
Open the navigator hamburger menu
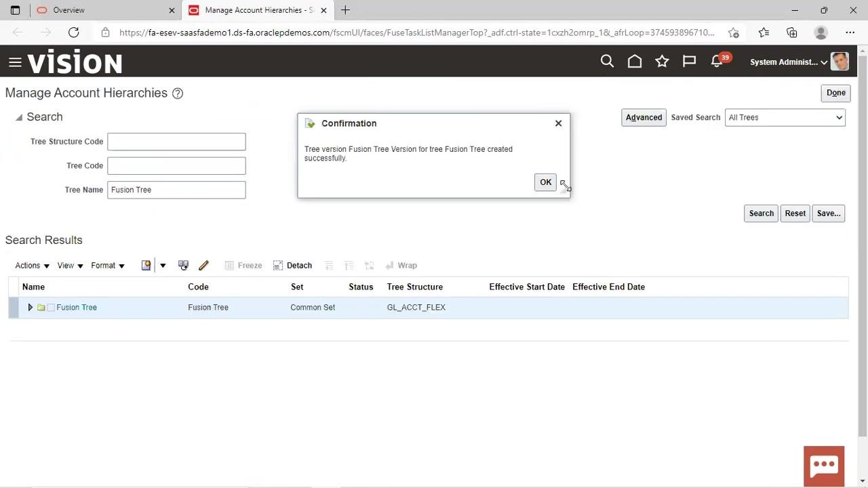[15, 62]
